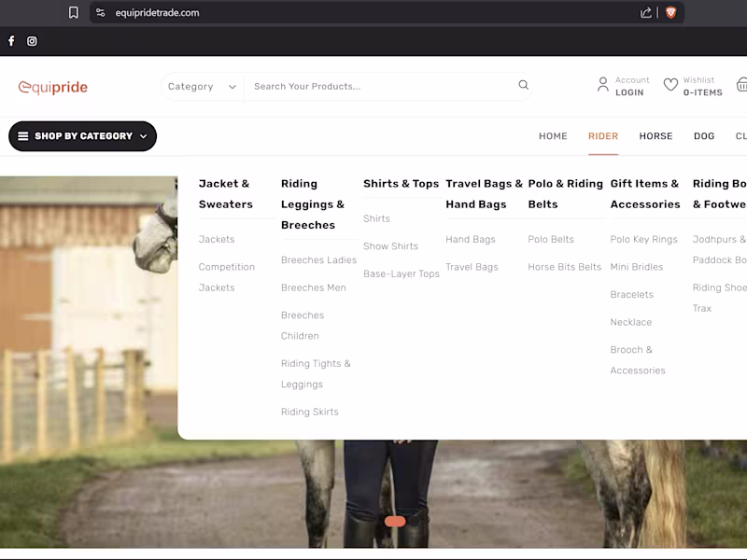The width and height of the screenshot is (747, 560).
Task: Click the share page icon in address bar
Action: pyautogui.click(x=645, y=12)
